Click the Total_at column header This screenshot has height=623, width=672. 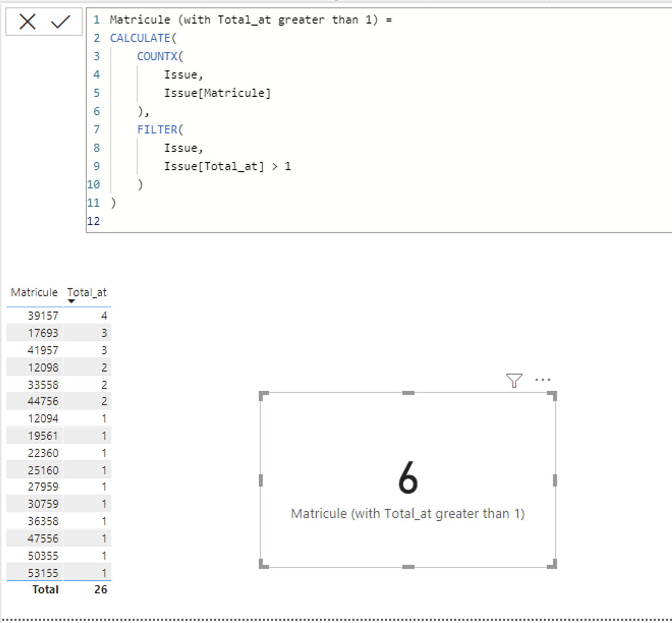(87, 293)
